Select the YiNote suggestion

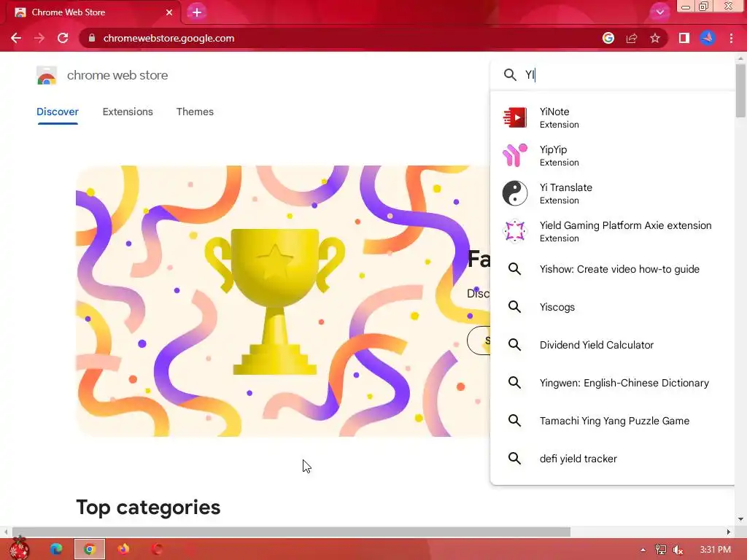tap(612, 117)
